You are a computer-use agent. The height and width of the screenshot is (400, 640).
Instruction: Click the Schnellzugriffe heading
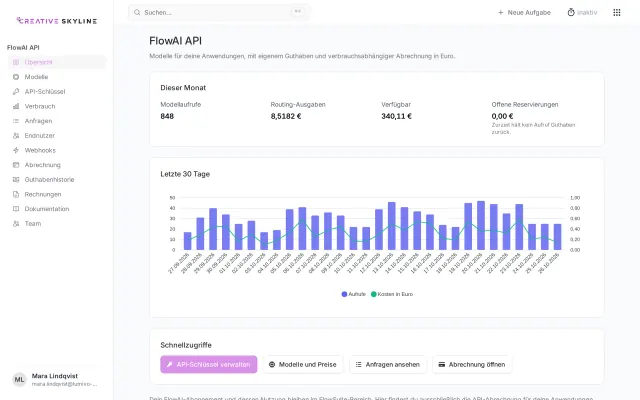tap(186, 345)
